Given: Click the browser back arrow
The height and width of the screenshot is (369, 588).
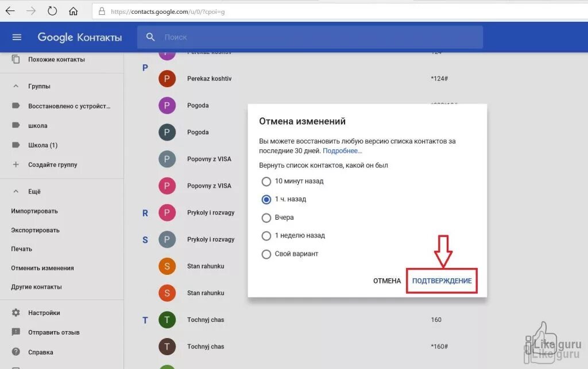Looking at the screenshot, I should pyautogui.click(x=10, y=11).
